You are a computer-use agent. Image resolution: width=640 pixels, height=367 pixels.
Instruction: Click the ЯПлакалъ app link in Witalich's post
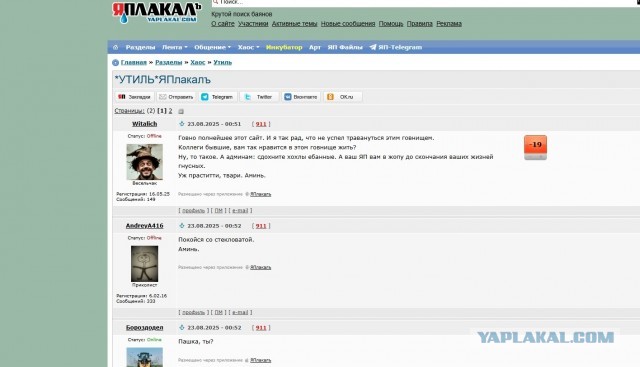tap(260, 194)
